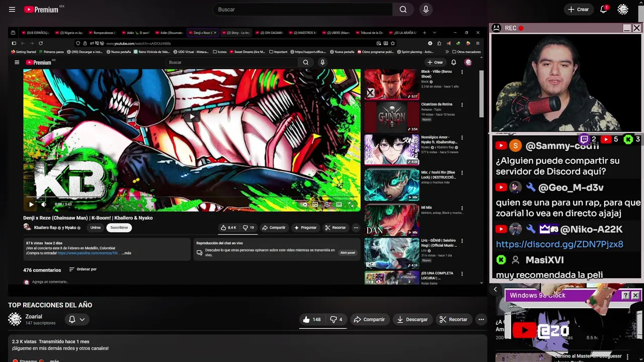The height and width of the screenshot is (362, 644).
Task: Toggle embedded player subtitles button
Action: 315,204
